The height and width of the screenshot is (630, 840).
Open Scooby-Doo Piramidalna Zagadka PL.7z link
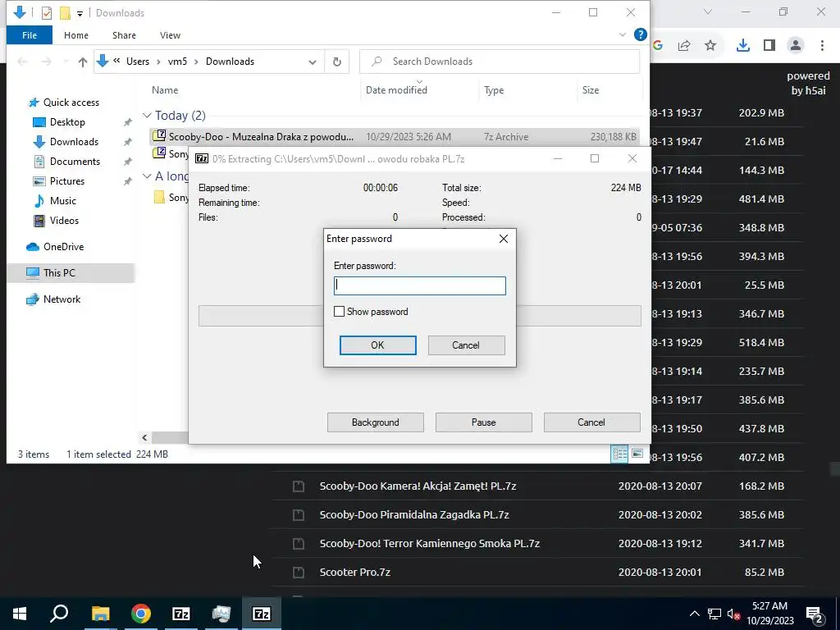point(414,515)
